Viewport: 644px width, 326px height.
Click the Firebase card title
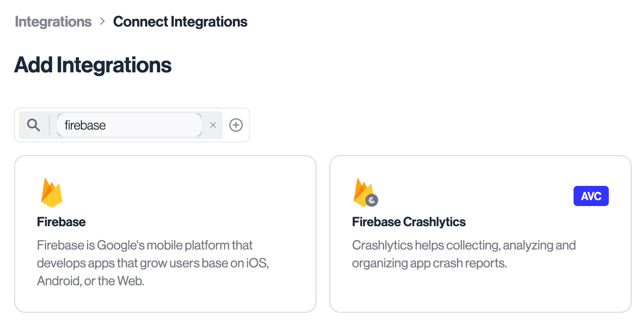point(61,222)
